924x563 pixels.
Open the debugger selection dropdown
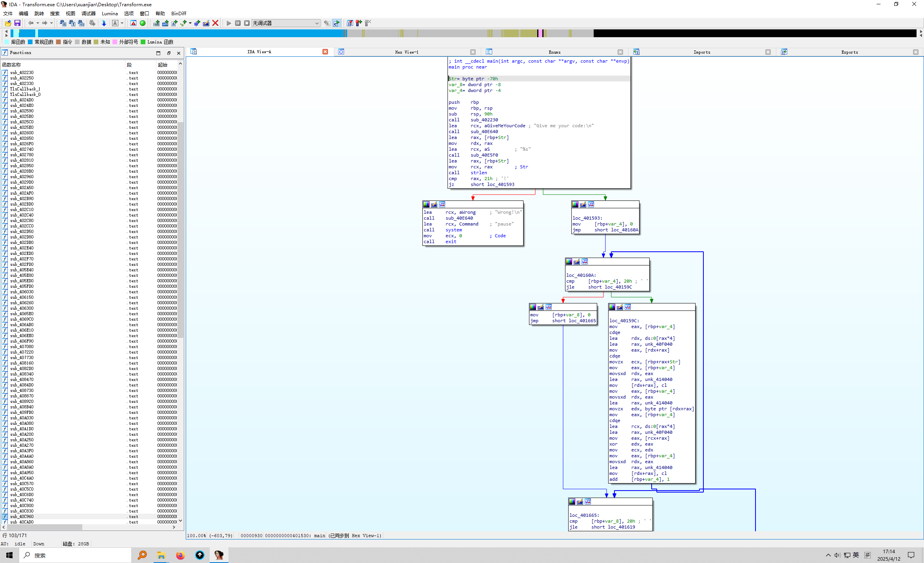317,23
